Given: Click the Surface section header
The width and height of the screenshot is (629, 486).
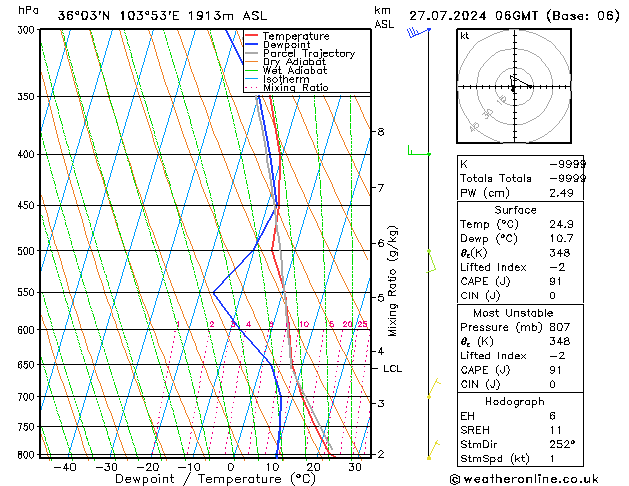Looking at the screenshot, I should 515,210.
